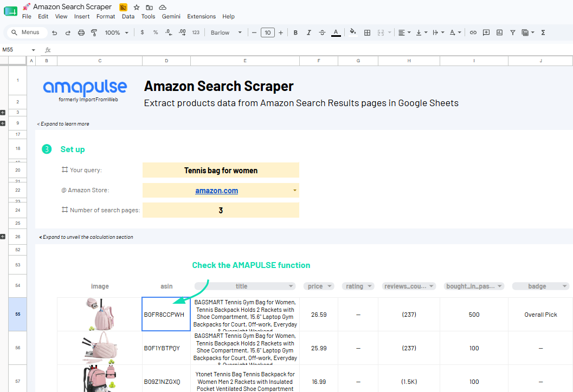The height and width of the screenshot is (392, 573).
Task: Open the Insert menu
Action: tap(82, 16)
